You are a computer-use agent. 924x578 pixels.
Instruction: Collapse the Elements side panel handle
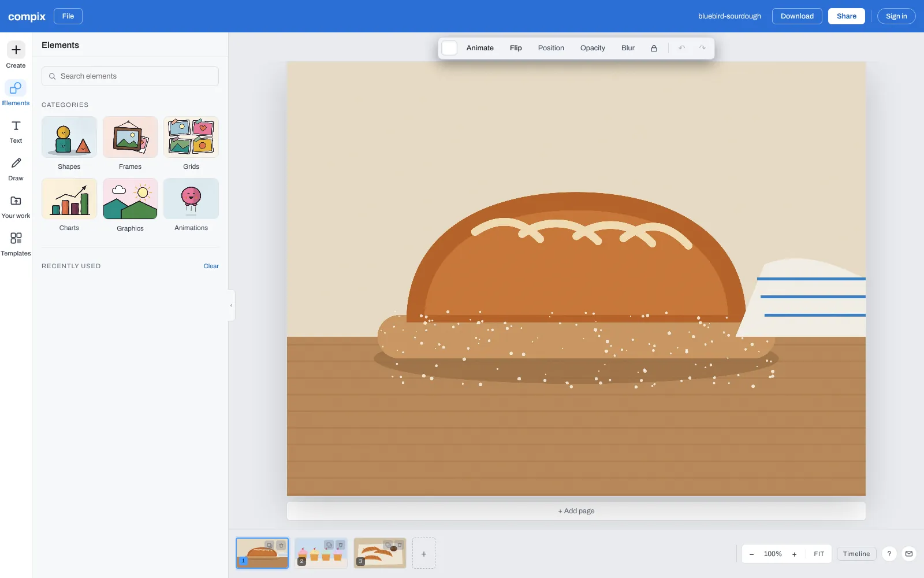point(232,305)
